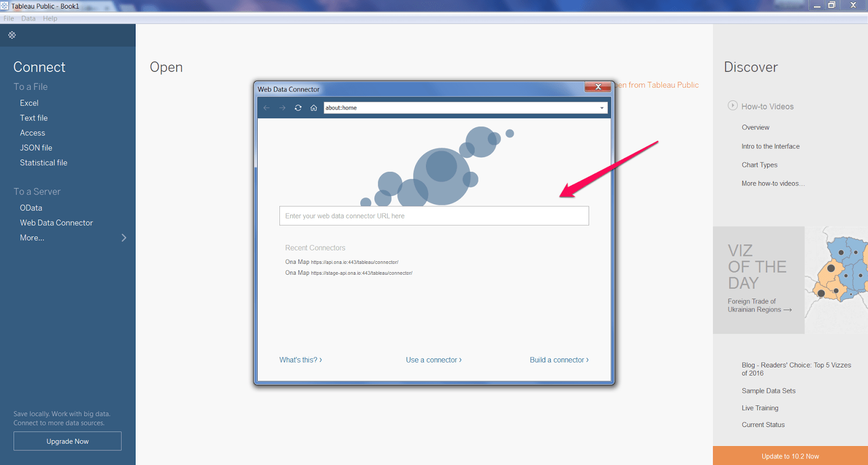Viewport: 868px width, 465px height.
Task: Open the Help menu
Action: (x=50, y=18)
